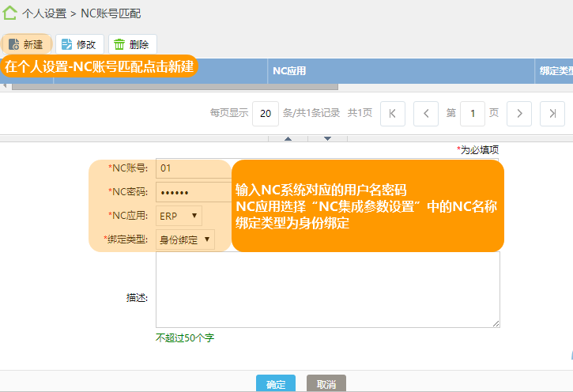Click into the NC密码 password field
The image size is (573, 392).
click(192, 192)
